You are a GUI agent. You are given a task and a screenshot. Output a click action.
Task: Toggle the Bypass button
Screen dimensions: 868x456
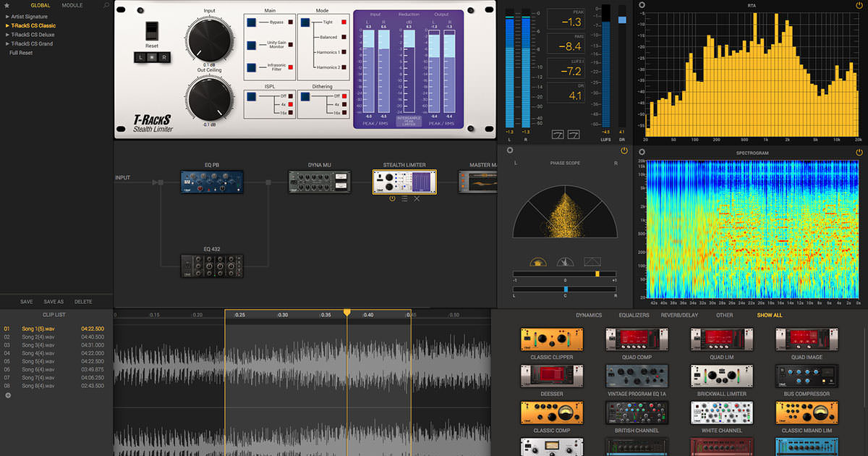[x=251, y=22]
